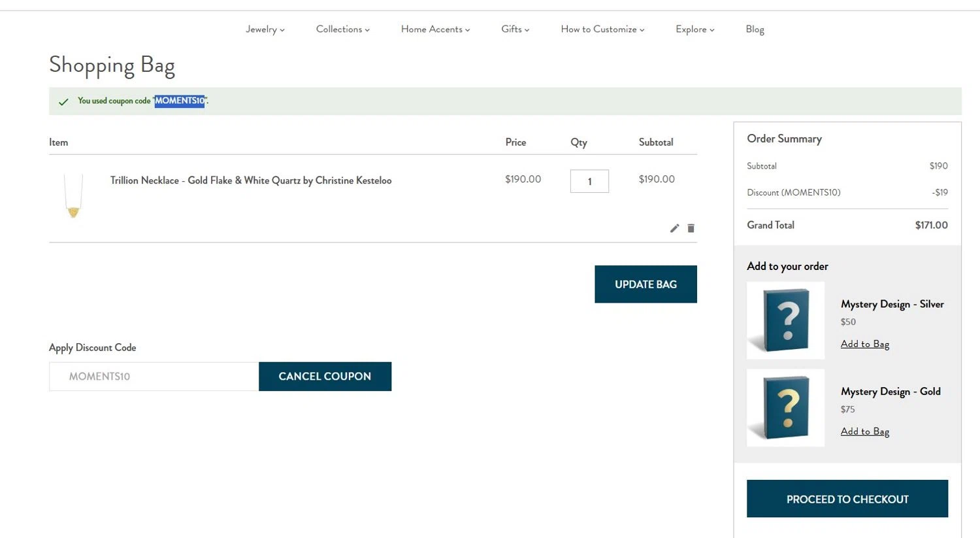This screenshot has height=538, width=980.
Task: Expand the Collections menu
Action: click(343, 29)
